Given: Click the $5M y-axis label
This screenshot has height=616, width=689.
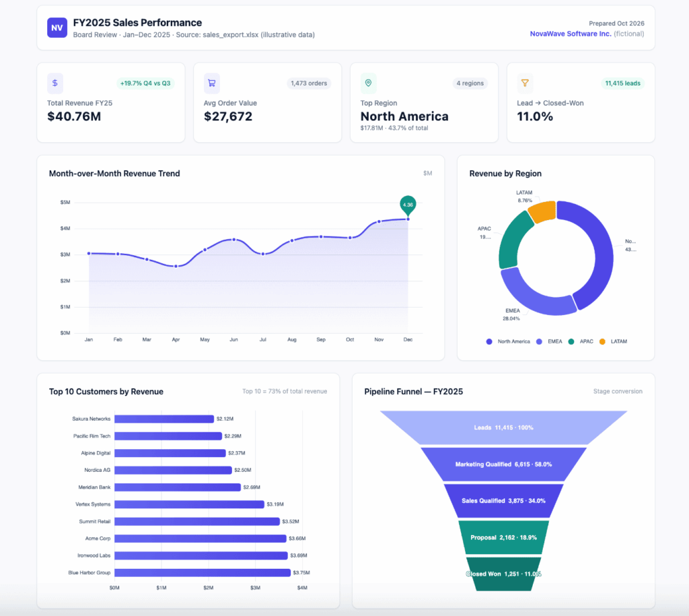Looking at the screenshot, I should pyautogui.click(x=65, y=203).
